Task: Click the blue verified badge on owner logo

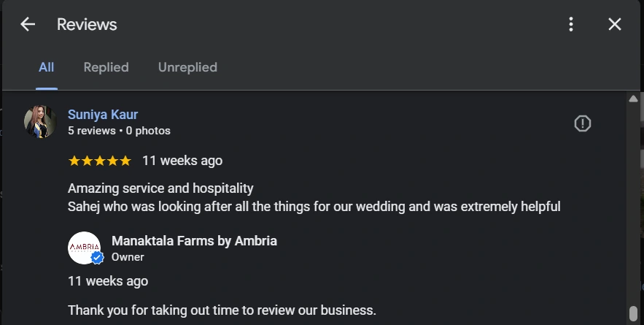Action: click(x=97, y=258)
